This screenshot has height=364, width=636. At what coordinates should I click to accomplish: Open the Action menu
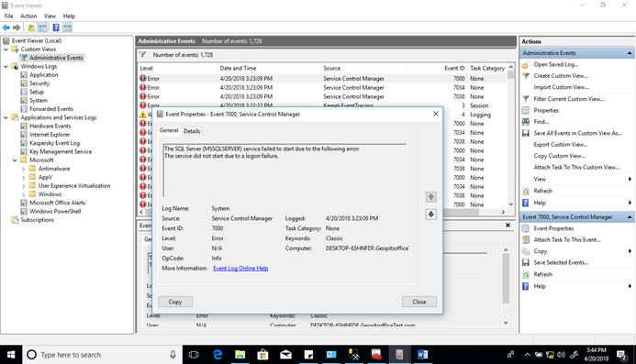tap(28, 16)
